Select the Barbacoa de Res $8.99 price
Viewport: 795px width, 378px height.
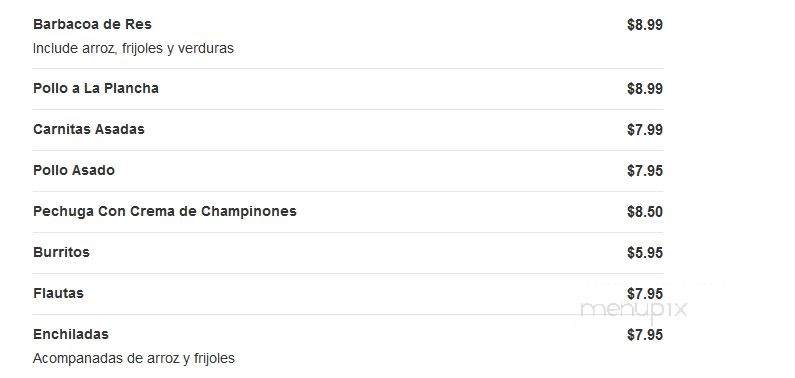[x=644, y=25]
